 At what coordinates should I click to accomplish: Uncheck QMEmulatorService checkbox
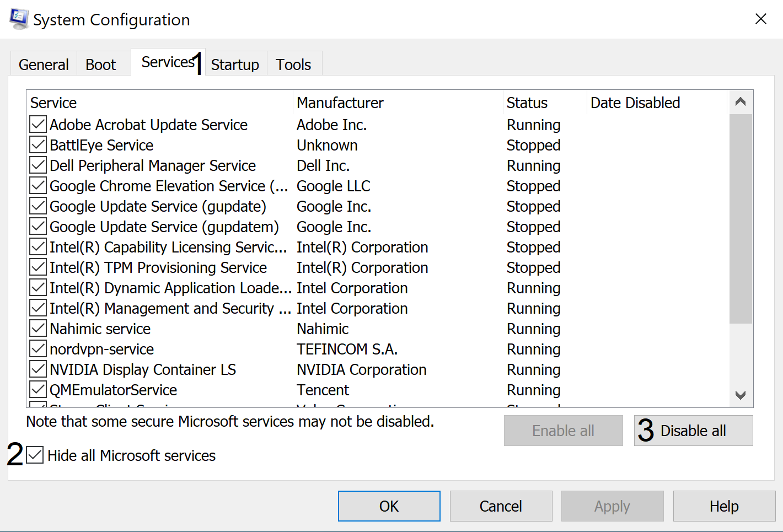[38, 390]
